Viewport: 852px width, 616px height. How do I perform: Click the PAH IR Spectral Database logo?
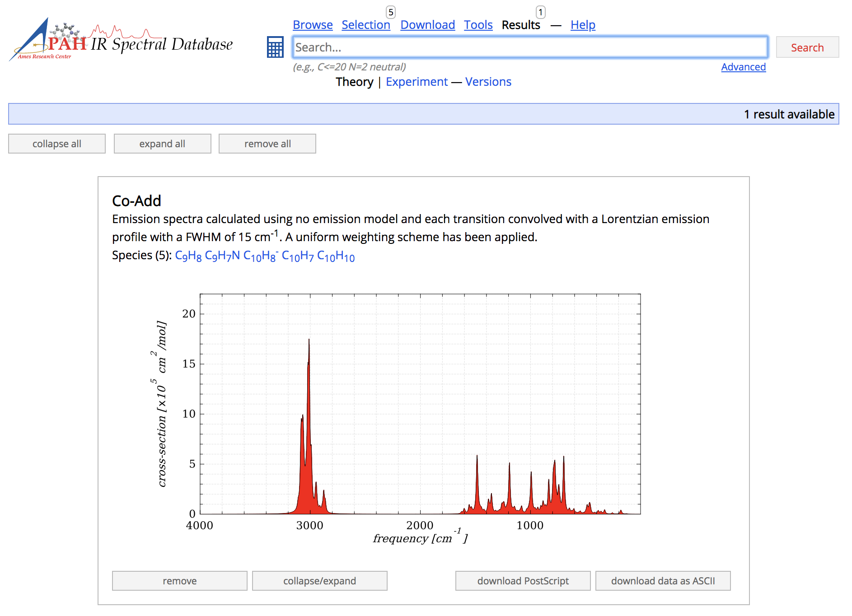coord(121,41)
